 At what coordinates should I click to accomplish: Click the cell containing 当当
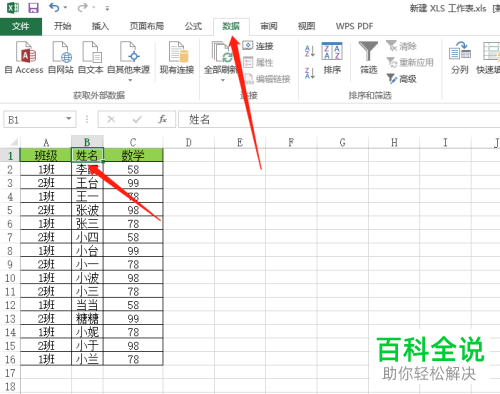87,305
